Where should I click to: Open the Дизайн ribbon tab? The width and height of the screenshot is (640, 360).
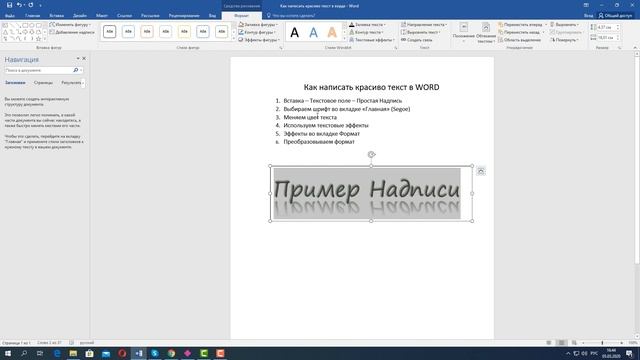point(80,16)
